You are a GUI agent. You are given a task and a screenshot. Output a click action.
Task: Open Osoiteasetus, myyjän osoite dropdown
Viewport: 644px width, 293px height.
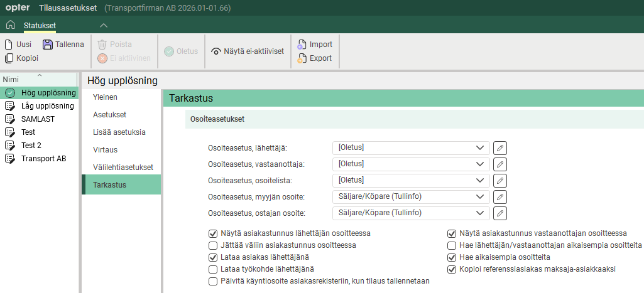[480, 197]
